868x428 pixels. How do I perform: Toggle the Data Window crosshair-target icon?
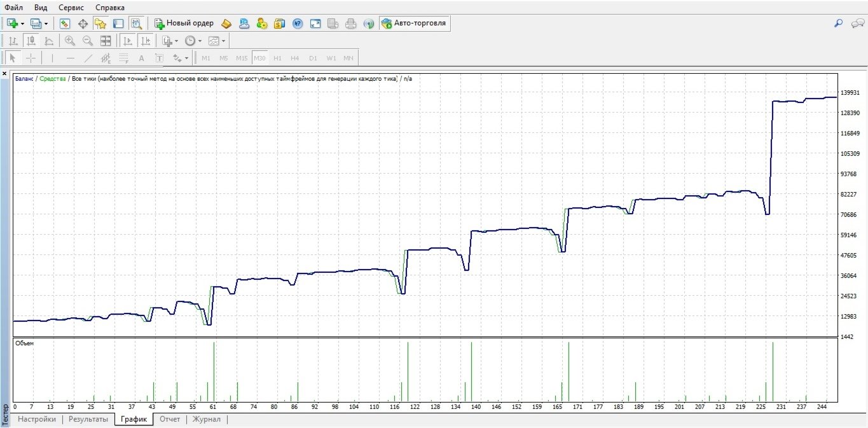(83, 24)
